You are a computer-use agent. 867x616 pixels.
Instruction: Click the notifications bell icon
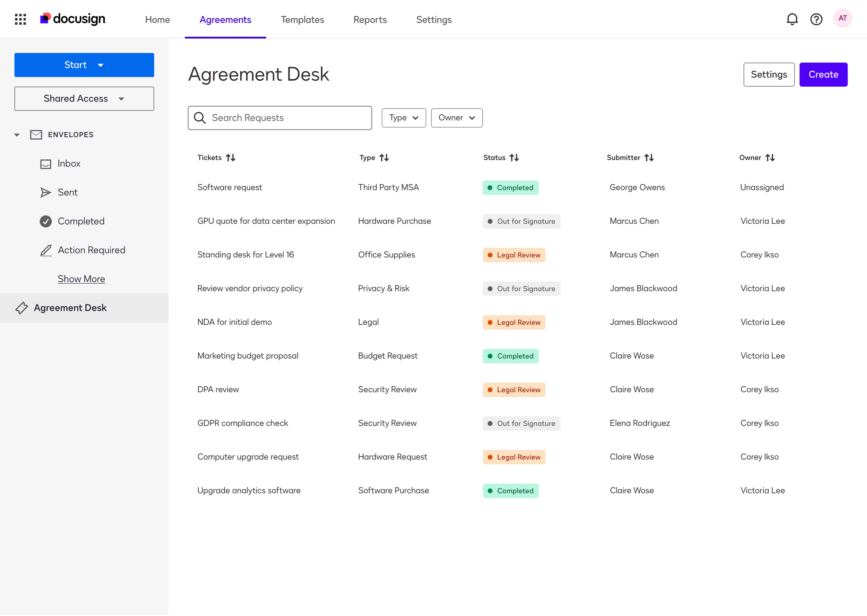point(792,19)
